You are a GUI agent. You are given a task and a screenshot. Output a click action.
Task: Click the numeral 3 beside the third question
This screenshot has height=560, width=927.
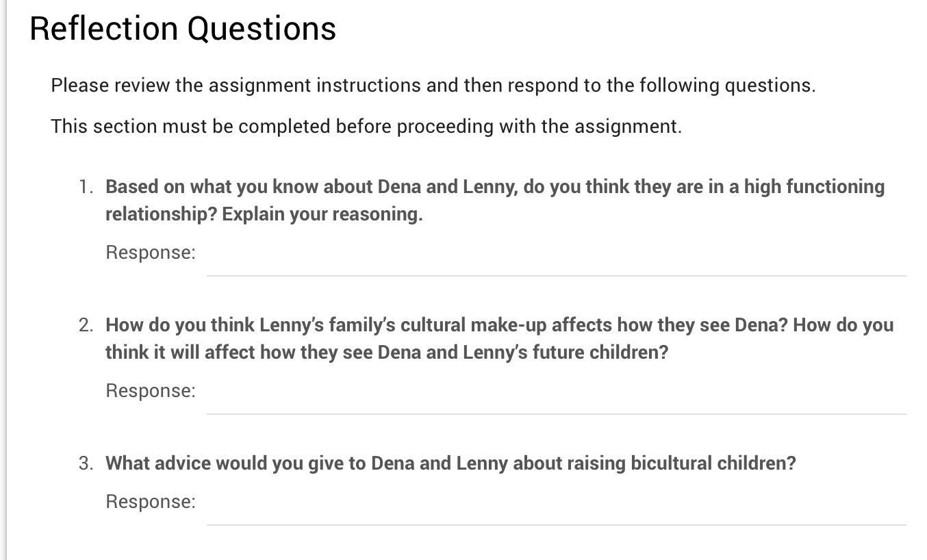click(x=84, y=463)
